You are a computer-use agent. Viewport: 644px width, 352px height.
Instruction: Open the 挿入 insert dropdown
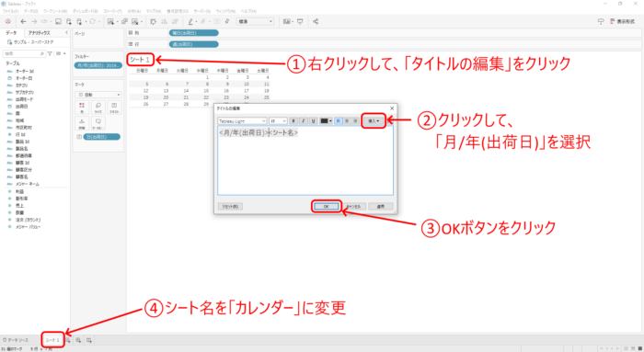374,121
